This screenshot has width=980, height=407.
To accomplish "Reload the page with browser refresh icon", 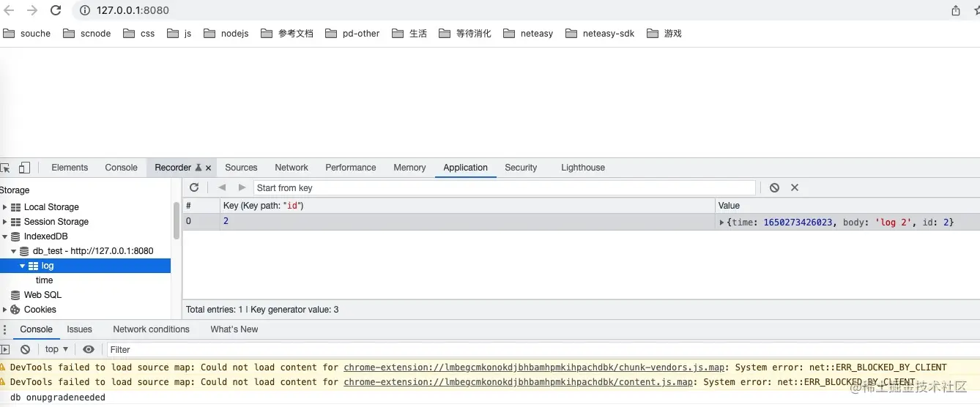I will pos(56,10).
